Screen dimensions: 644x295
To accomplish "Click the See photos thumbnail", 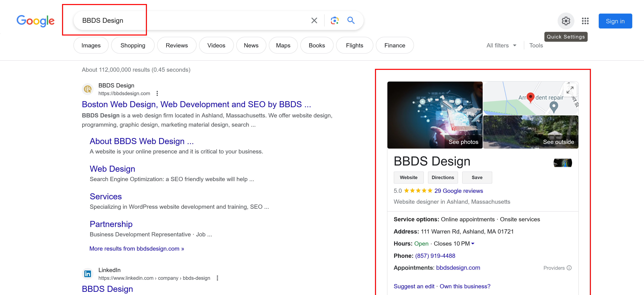I will coord(435,115).
